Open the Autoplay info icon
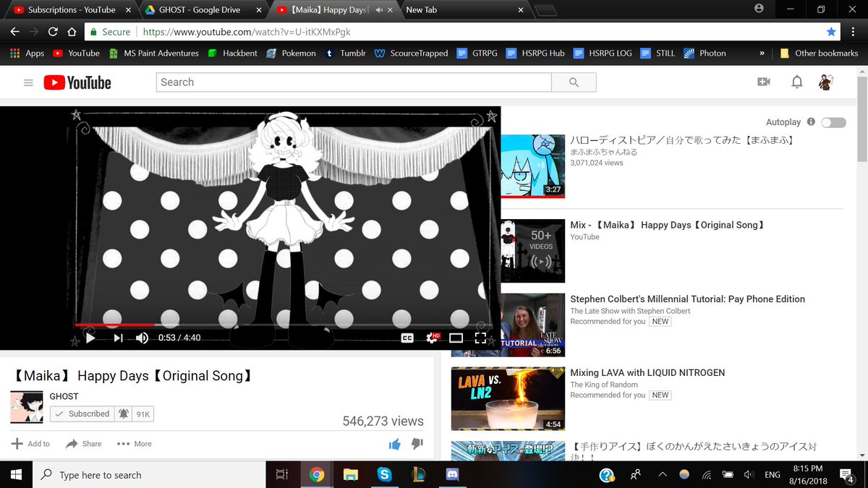The height and width of the screenshot is (488, 868). 811,122
